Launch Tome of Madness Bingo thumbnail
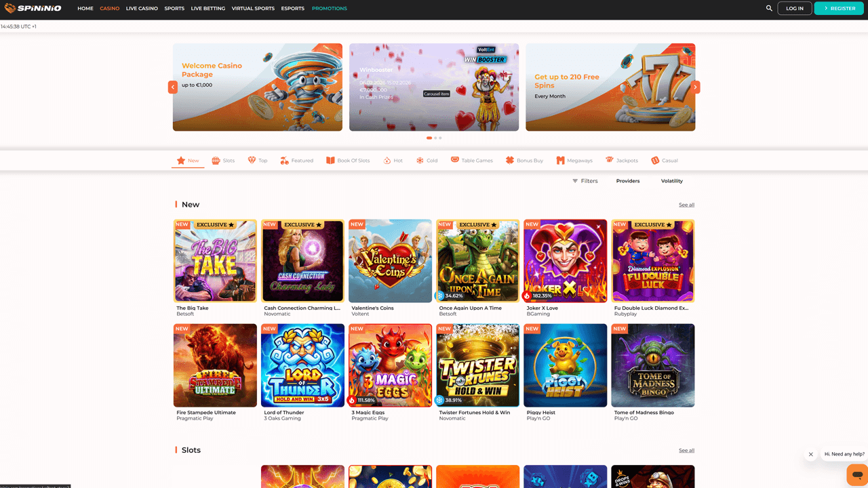Image resolution: width=868 pixels, height=488 pixels. click(653, 365)
